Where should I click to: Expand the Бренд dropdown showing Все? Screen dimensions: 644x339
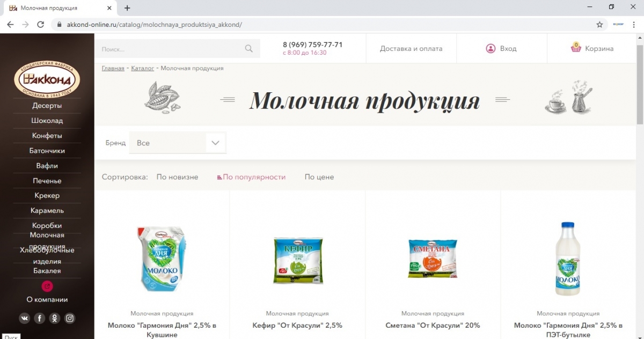(x=178, y=143)
